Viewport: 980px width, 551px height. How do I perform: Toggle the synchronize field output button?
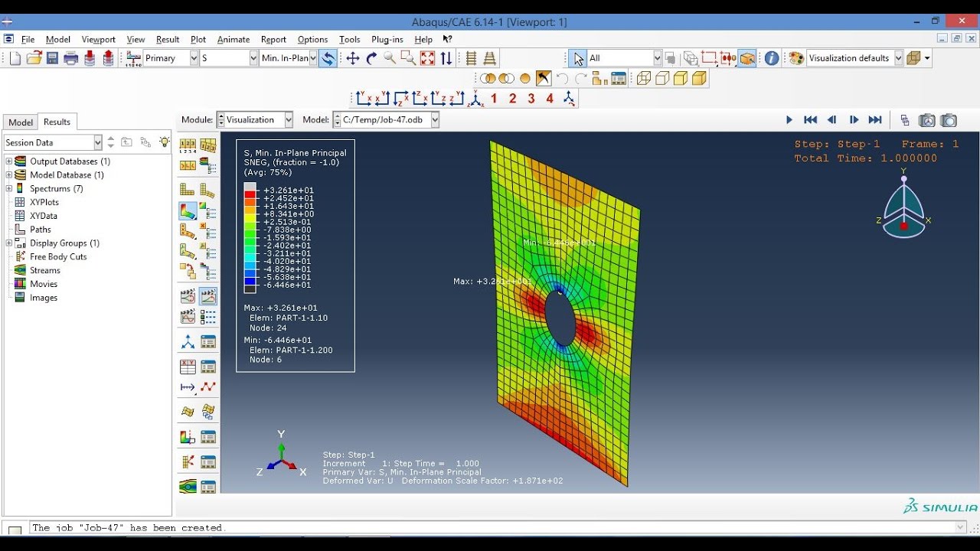pos(328,58)
